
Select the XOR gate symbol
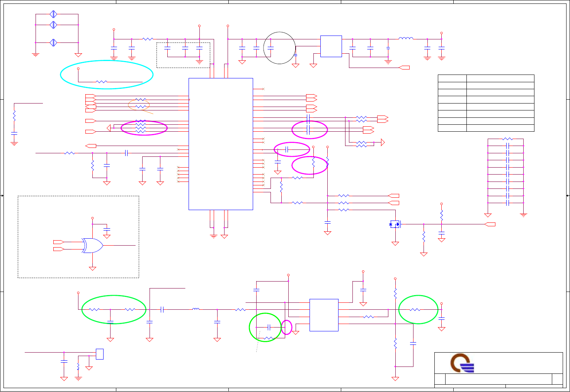tap(92, 245)
